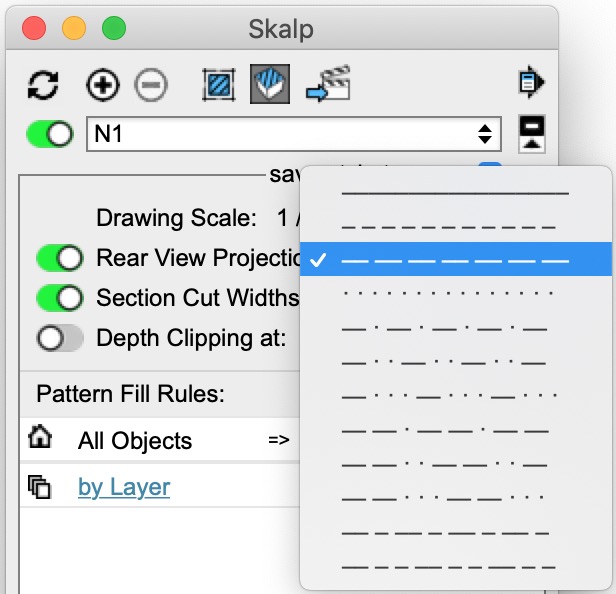Select the solid line style option
Screen dimensions: 616x594
(455, 192)
